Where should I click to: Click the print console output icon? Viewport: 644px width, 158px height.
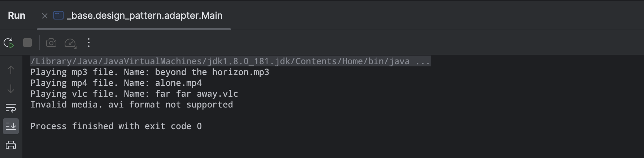pos(11,145)
